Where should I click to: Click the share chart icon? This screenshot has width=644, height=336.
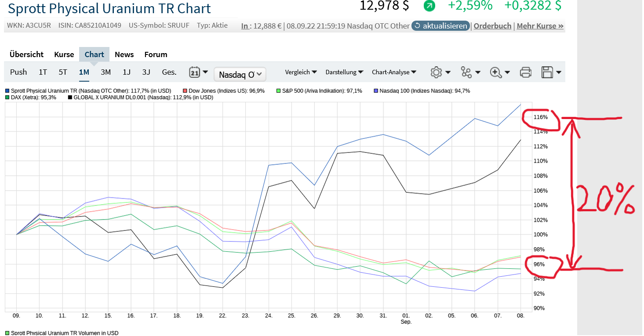[x=466, y=72]
